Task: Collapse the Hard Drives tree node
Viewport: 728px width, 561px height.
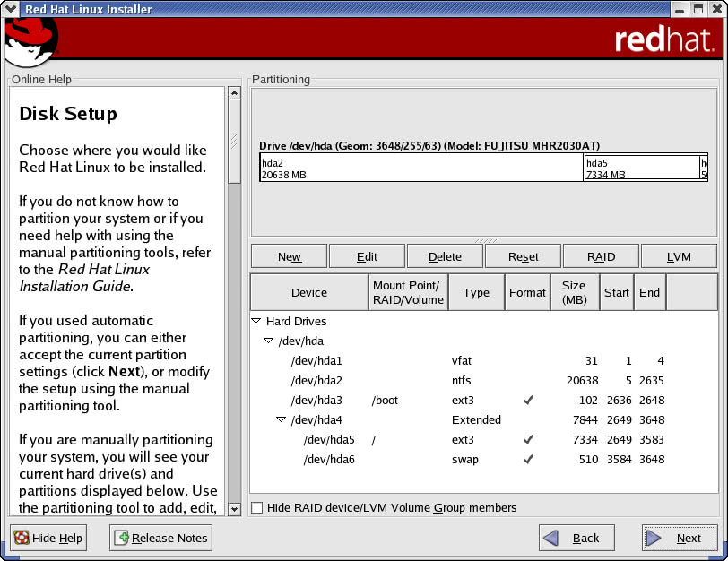Action: (x=256, y=321)
